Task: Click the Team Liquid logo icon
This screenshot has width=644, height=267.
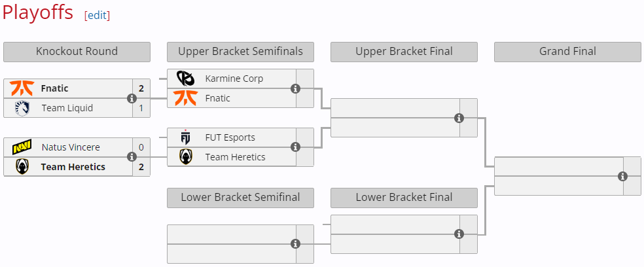Action: (22, 108)
